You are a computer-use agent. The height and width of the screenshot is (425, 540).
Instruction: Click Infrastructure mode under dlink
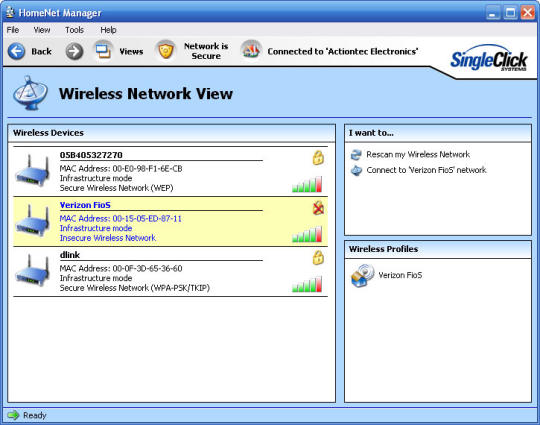[x=96, y=278]
